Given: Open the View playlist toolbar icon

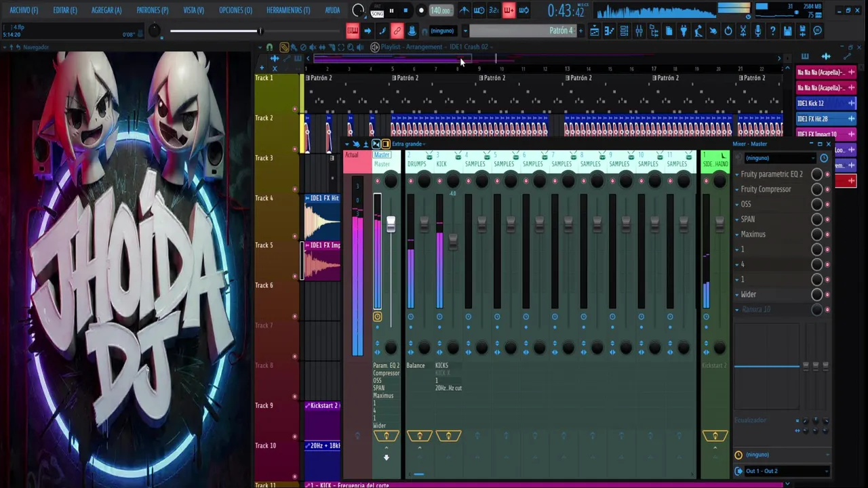Looking at the screenshot, I should point(594,30).
